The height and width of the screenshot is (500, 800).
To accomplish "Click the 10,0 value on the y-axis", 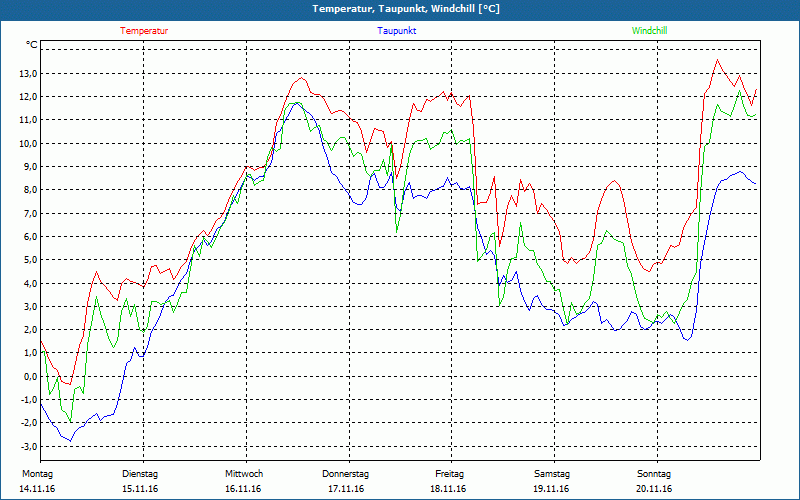I will click(x=28, y=143).
